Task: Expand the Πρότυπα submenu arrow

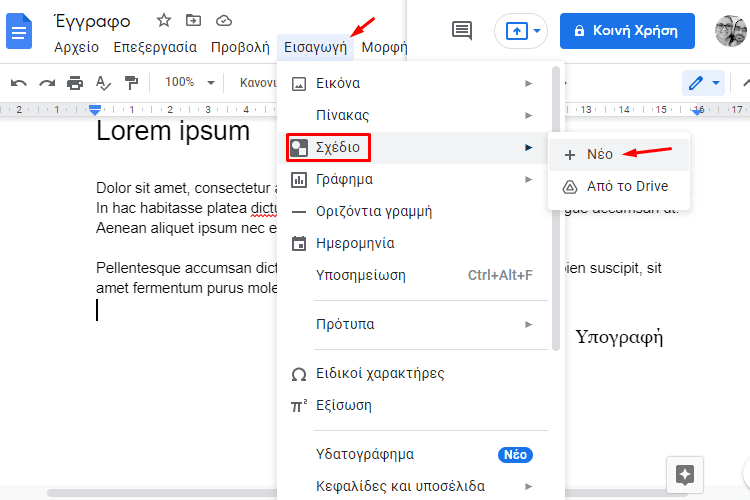Action: click(529, 324)
